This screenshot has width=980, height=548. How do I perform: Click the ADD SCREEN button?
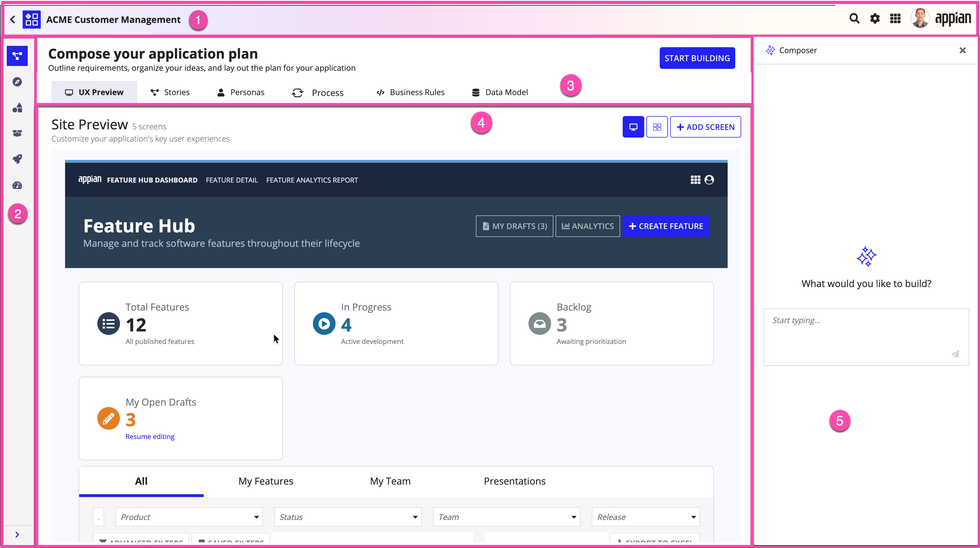click(x=705, y=127)
